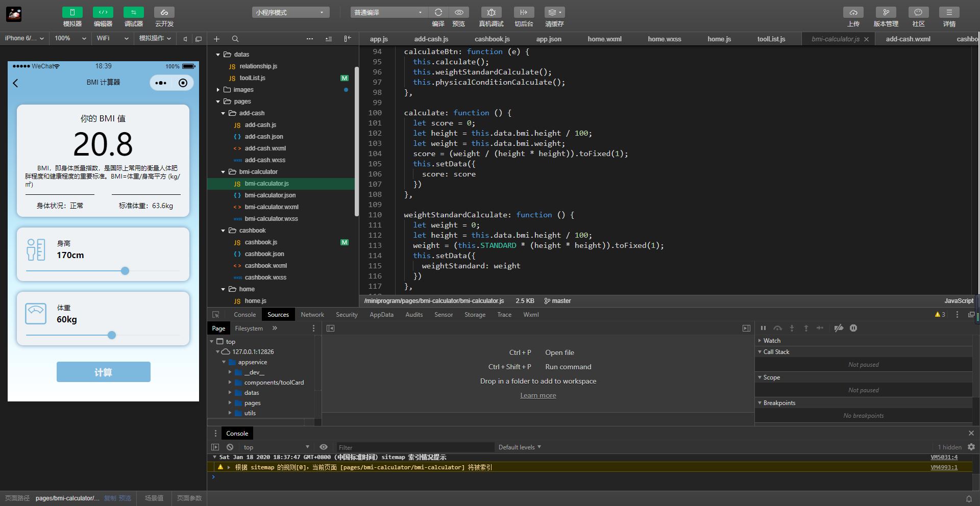Switch to Filesystem sources tab
This screenshot has width=980, height=506.
[249, 328]
